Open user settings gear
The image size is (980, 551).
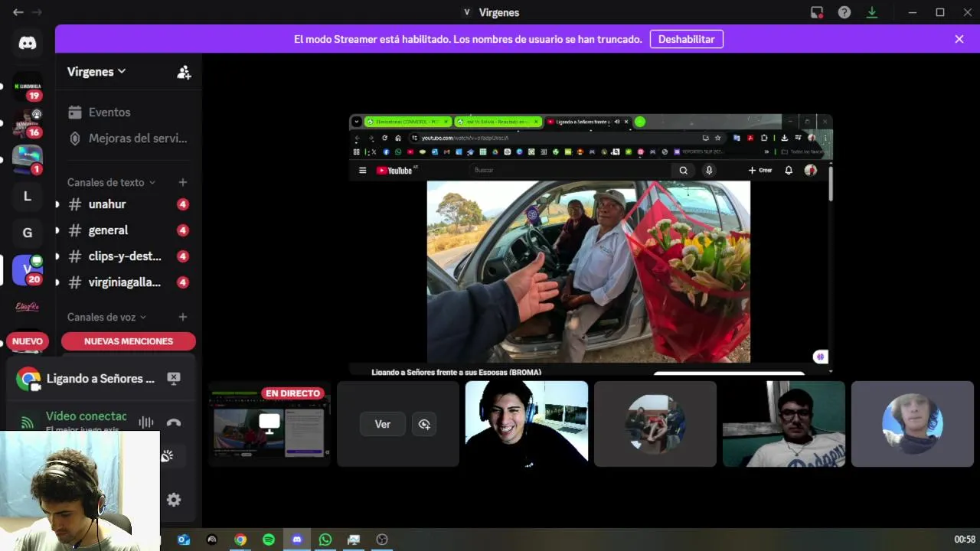pos(174,500)
